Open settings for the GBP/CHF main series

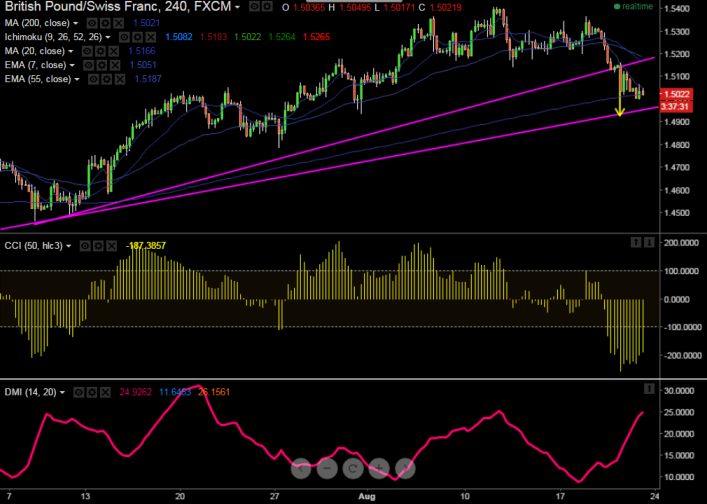click(268, 7)
